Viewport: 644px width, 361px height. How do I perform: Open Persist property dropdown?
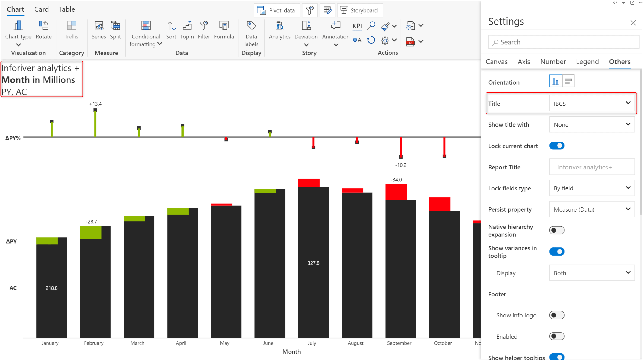pos(592,209)
